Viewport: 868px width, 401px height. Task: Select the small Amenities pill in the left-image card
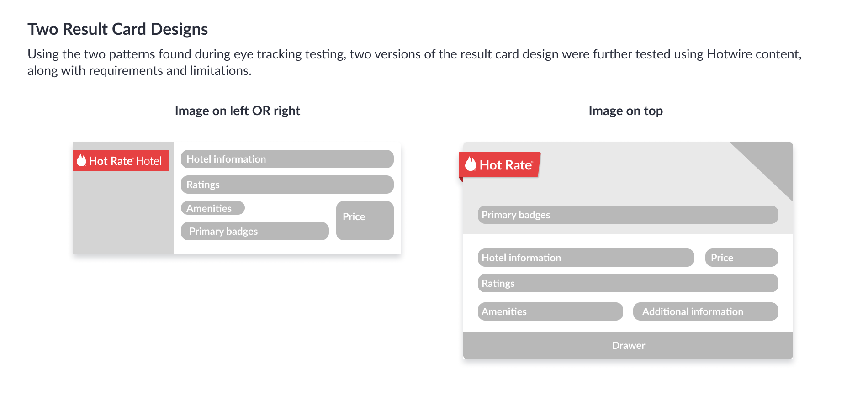(213, 208)
